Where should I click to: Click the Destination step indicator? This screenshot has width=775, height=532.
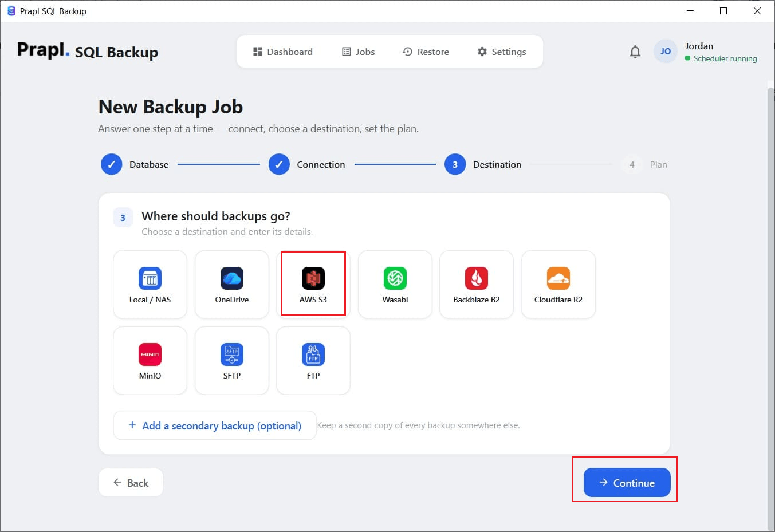click(x=483, y=164)
